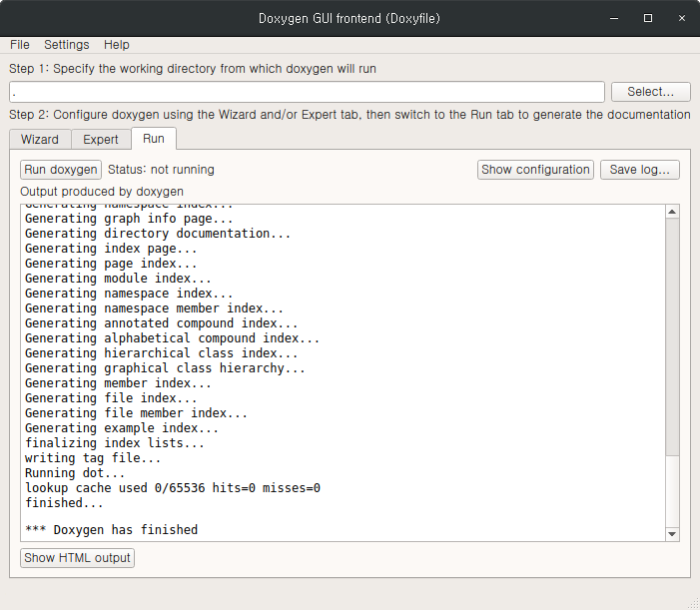Click Show configuration button
Image resolution: width=700 pixels, height=610 pixels.
click(x=535, y=170)
